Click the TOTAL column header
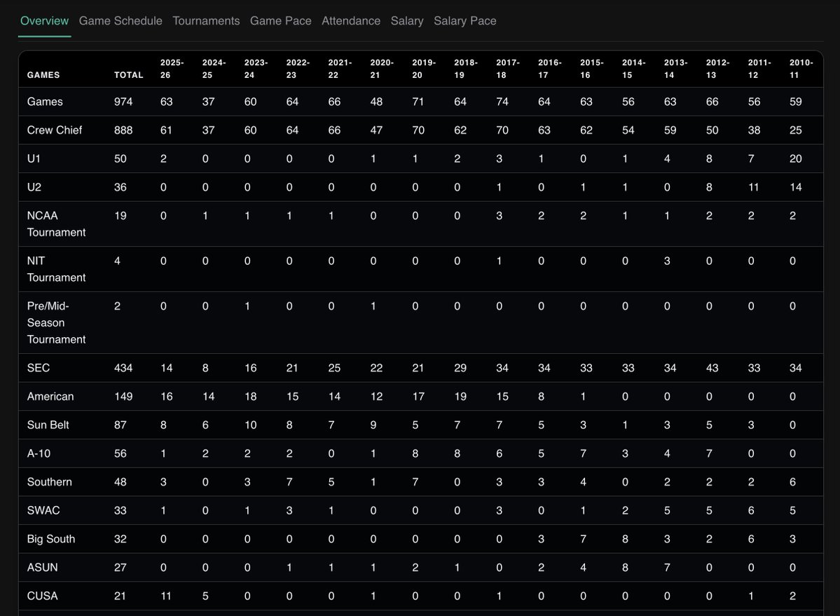This screenshot has height=616, width=840. 129,75
